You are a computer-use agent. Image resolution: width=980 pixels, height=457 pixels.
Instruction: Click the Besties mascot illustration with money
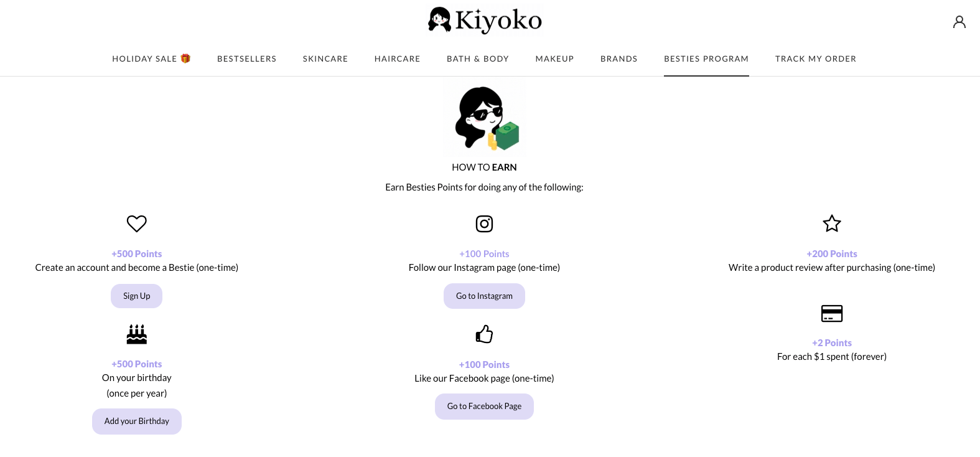point(484,117)
